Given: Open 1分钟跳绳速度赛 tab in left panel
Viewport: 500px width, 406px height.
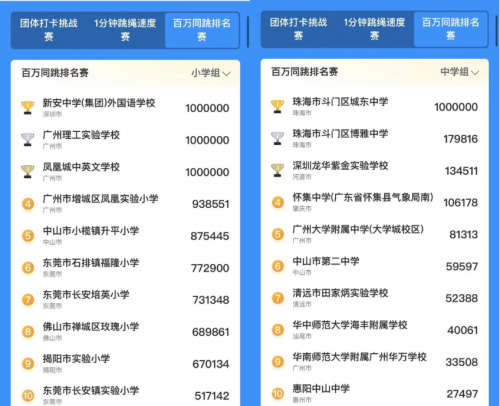Looking at the screenshot, I should (125, 30).
